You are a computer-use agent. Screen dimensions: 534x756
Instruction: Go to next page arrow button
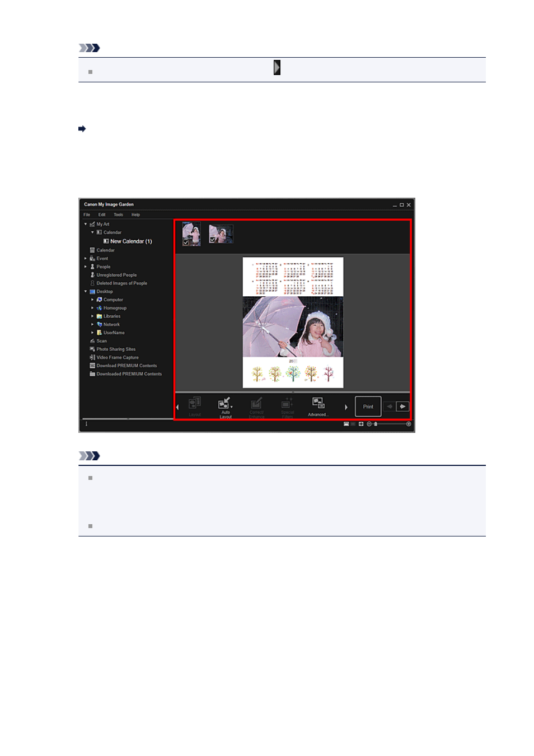[x=402, y=407]
